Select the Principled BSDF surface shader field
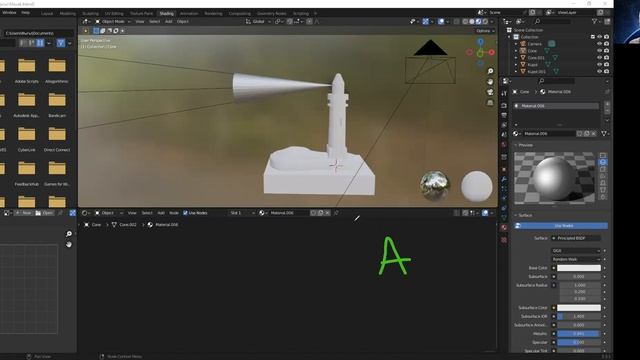The width and height of the screenshot is (640, 360). point(576,238)
